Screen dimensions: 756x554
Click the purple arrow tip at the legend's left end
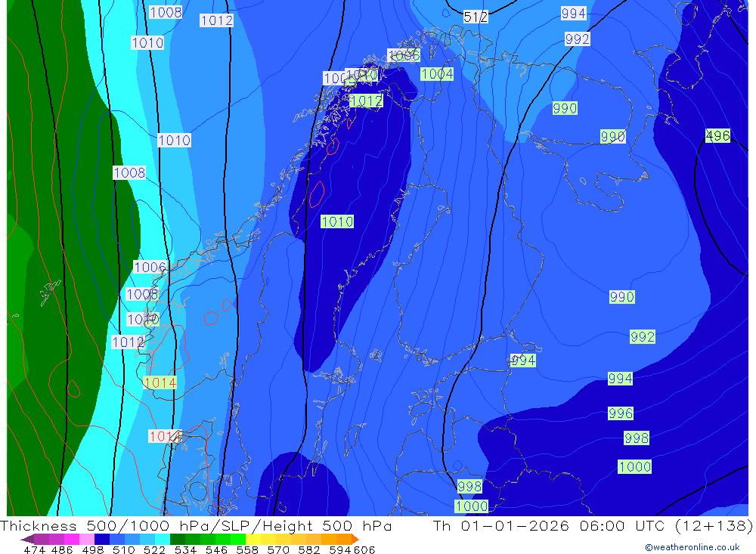[x=27, y=539]
